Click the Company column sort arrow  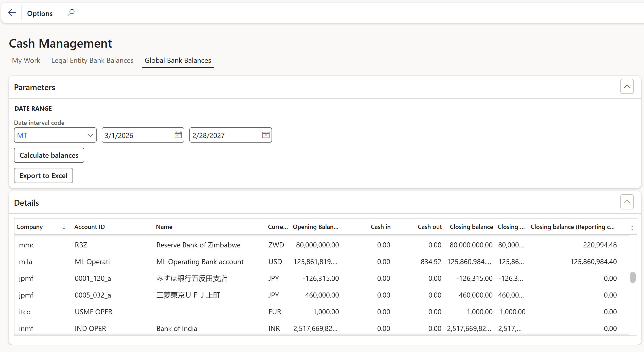64,226
